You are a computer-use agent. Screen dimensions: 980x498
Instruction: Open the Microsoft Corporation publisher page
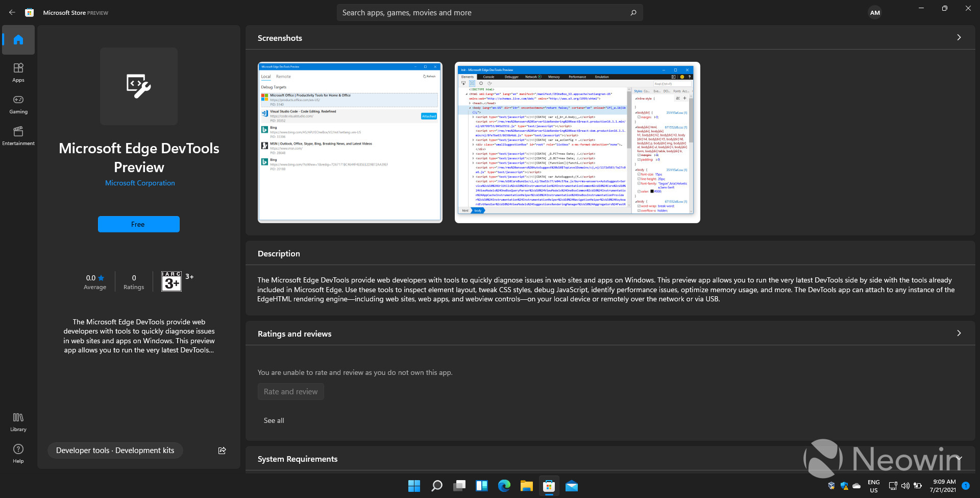(139, 183)
